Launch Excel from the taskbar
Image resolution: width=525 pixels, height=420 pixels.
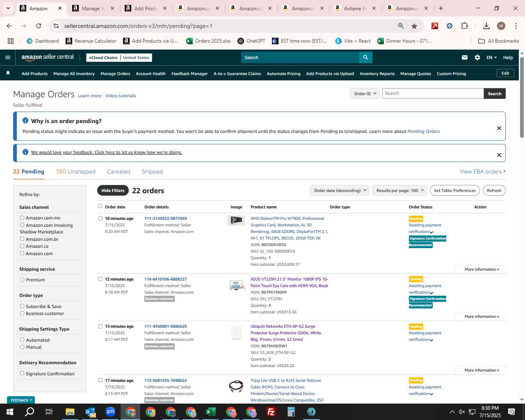(211, 412)
